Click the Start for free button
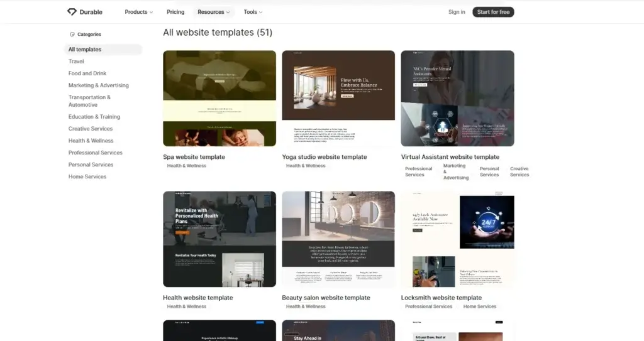This screenshot has height=341, width=644. coord(493,12)
